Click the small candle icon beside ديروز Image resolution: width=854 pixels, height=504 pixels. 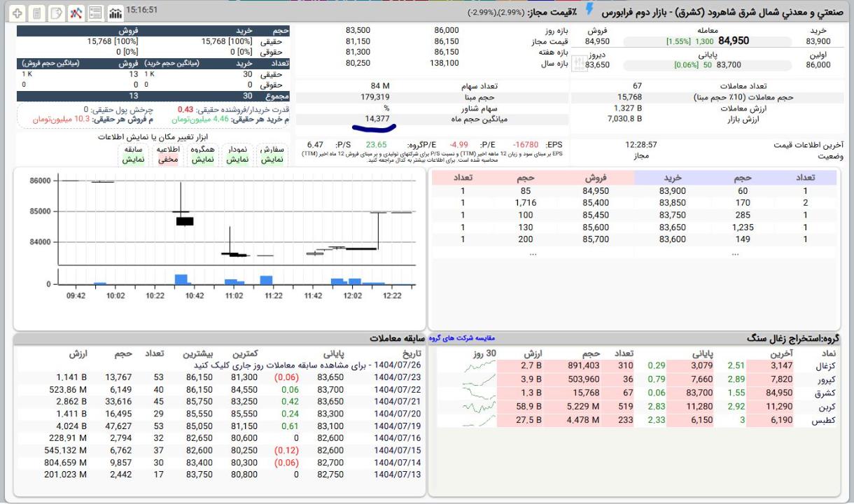[x=578, y=64]
